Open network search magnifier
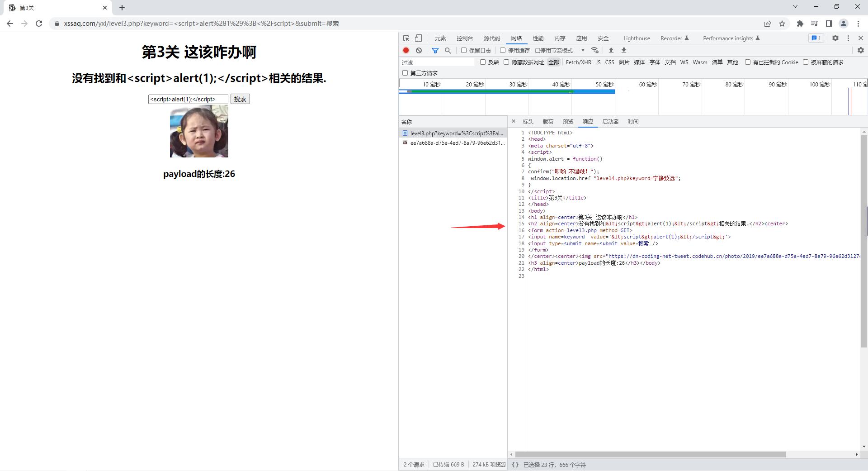 coord(448,50)
